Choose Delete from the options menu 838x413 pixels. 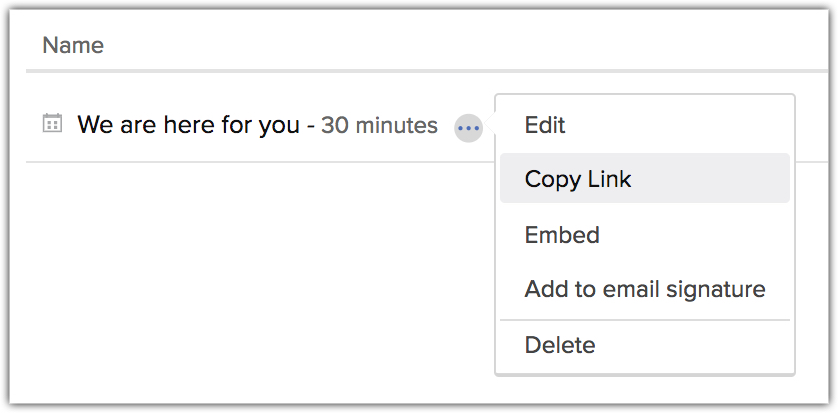pos(560,345)
